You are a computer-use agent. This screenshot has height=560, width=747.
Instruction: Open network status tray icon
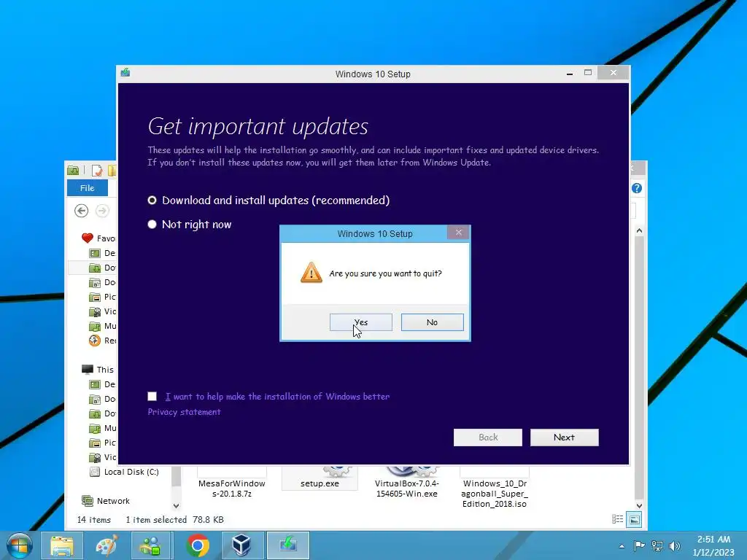657,545
